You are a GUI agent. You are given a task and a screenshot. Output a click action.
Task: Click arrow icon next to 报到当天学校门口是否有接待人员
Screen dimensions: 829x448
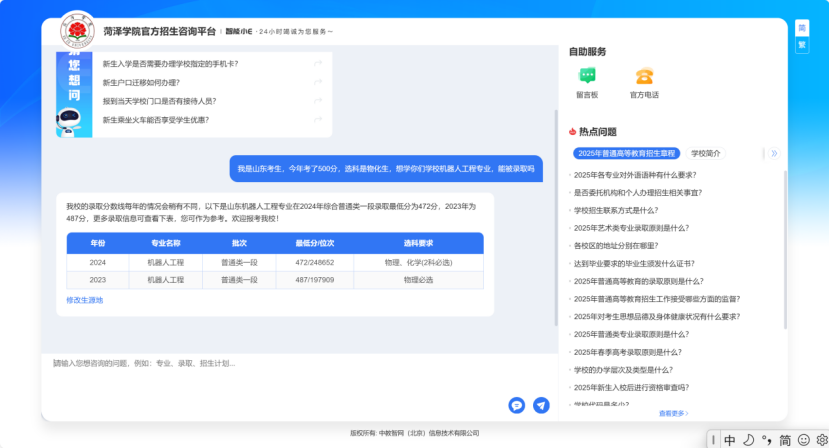[x=318, y=101]
